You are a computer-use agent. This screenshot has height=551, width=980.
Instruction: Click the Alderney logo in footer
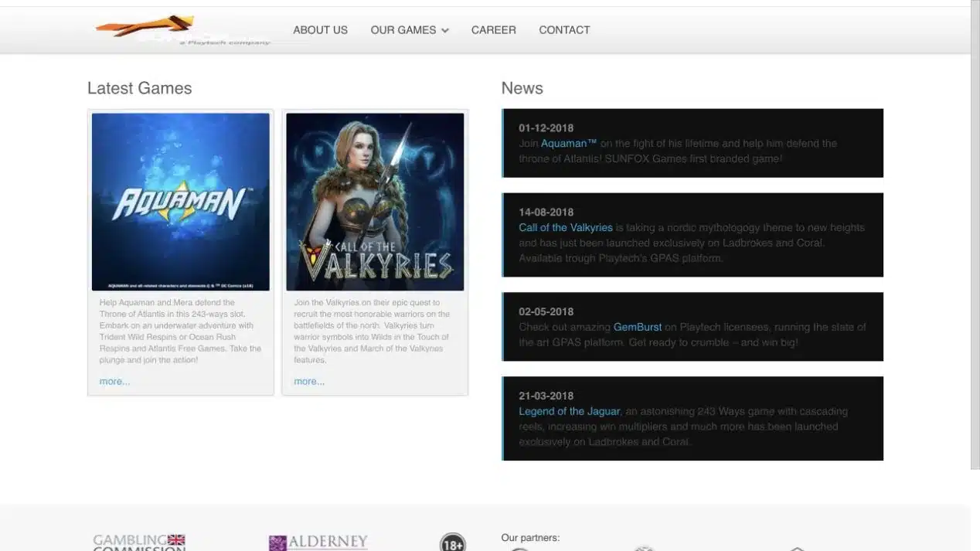pyautogui.click(x=318, y=542)
